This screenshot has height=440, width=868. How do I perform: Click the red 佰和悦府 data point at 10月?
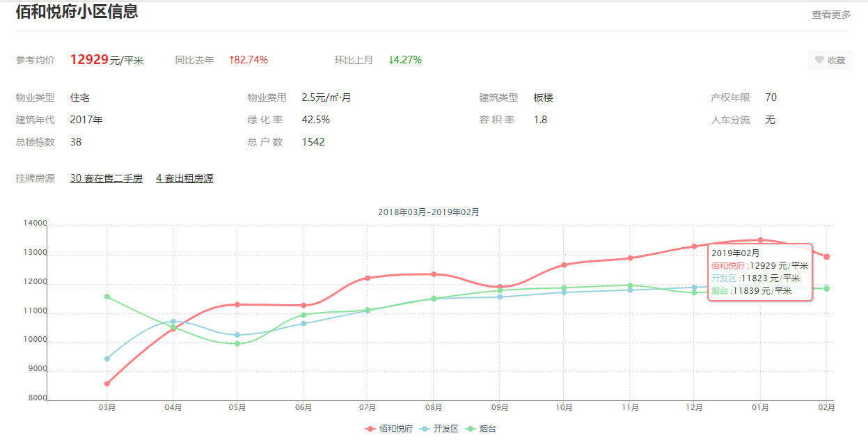tap(564, 265)
